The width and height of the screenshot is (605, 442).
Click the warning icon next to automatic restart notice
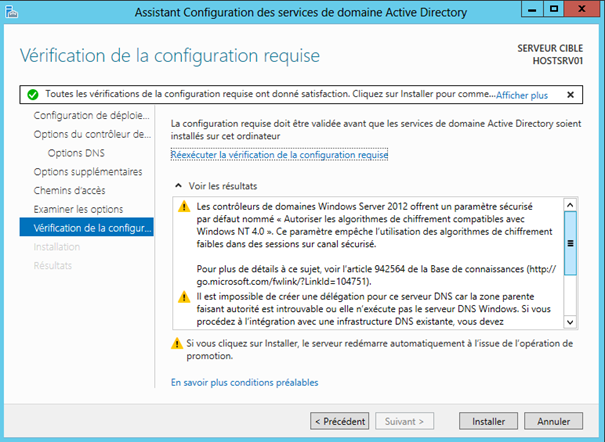click(x=177, y=343)
